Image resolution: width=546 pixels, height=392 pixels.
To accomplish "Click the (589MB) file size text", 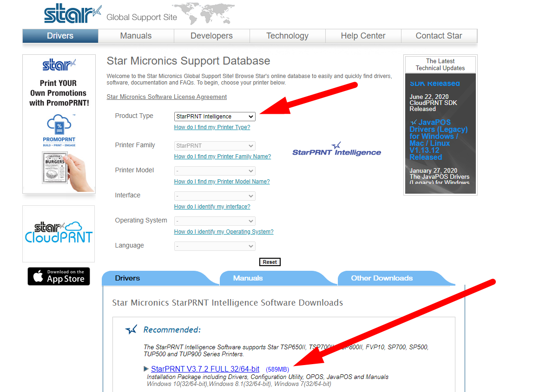I will (x=277, y=369).
